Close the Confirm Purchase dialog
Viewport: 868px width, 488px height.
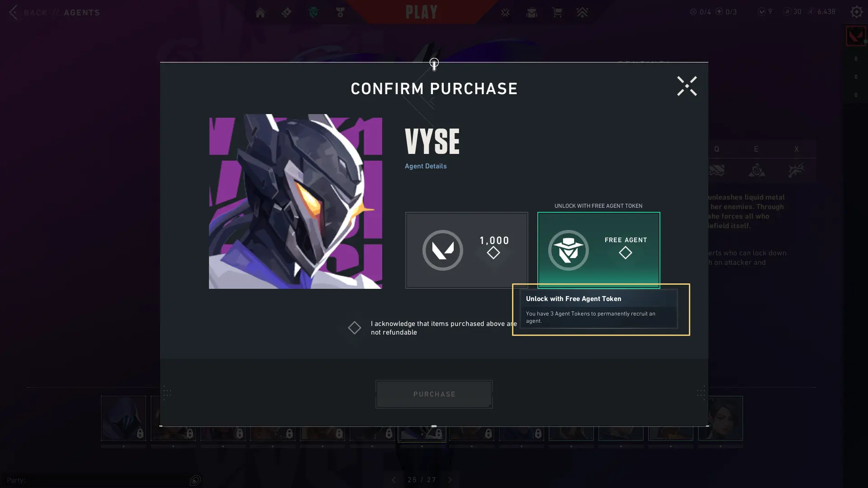tap(687, 86)
